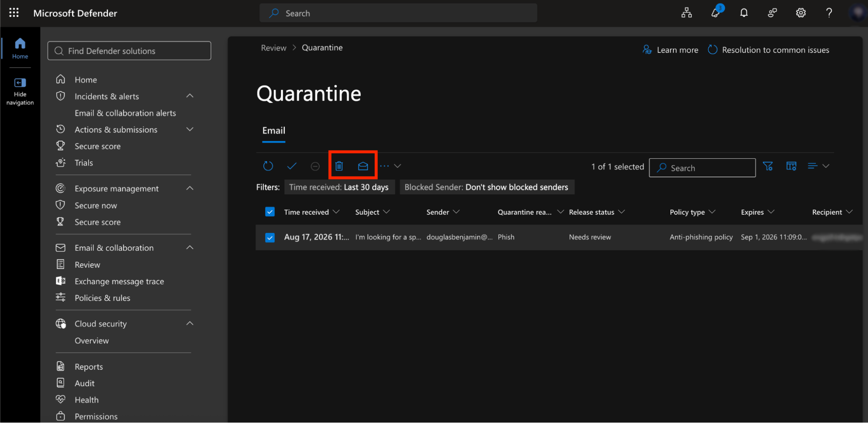
Task: Click the 'Needs review' status cell
Action: 590,237
